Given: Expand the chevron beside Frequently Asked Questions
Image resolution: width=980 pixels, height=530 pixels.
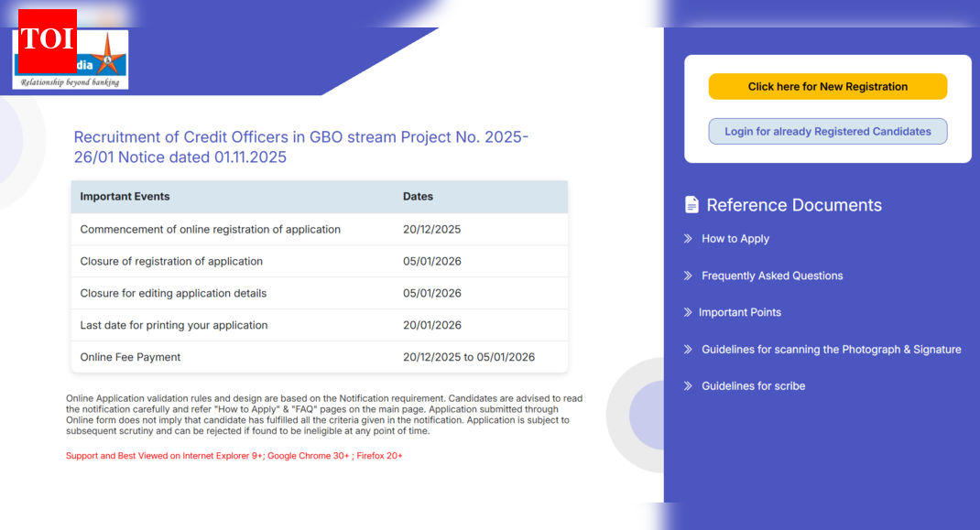Looking at the screenshot, I should click(x=687, y=276).
